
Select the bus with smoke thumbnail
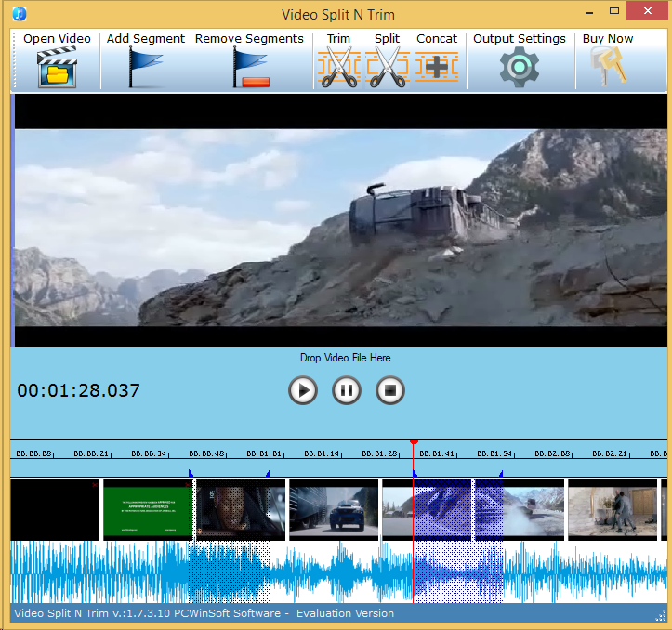click(520, 509)
